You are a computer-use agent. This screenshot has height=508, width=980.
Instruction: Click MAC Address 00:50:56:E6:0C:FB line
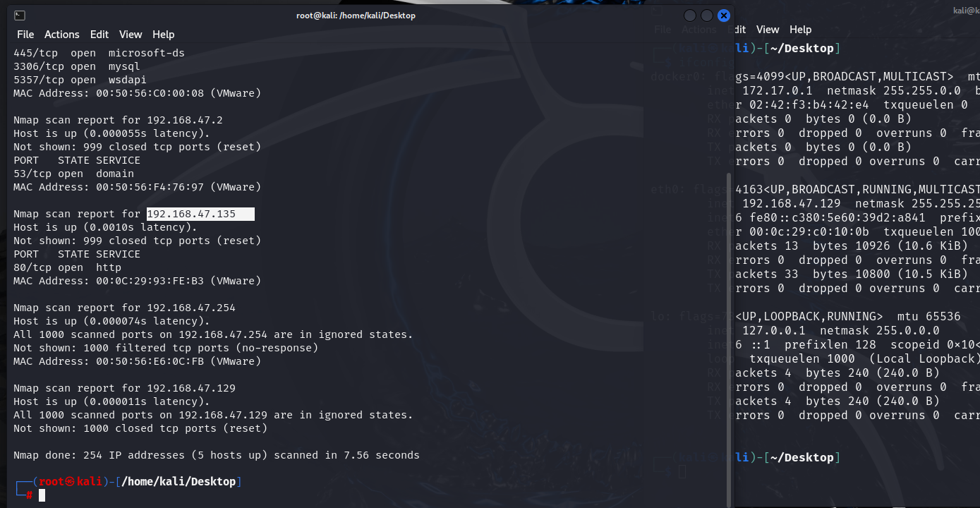pyautogui.click(x=138, y=361)
